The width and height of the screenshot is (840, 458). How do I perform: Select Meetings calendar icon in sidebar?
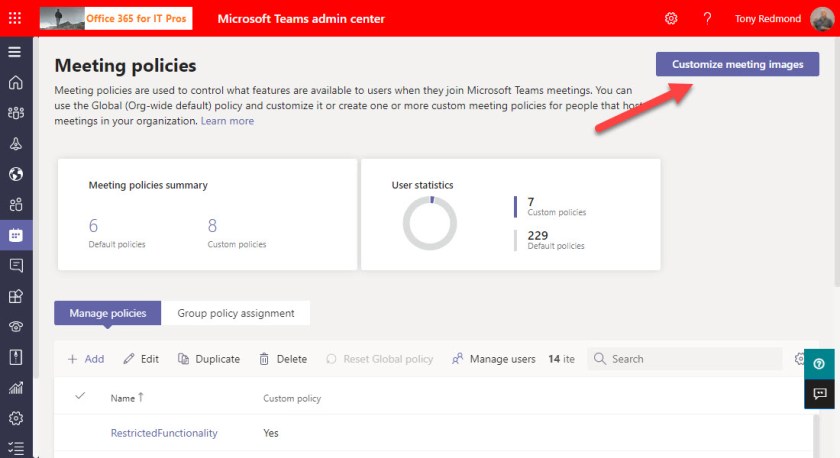click(x=16, y=235)
